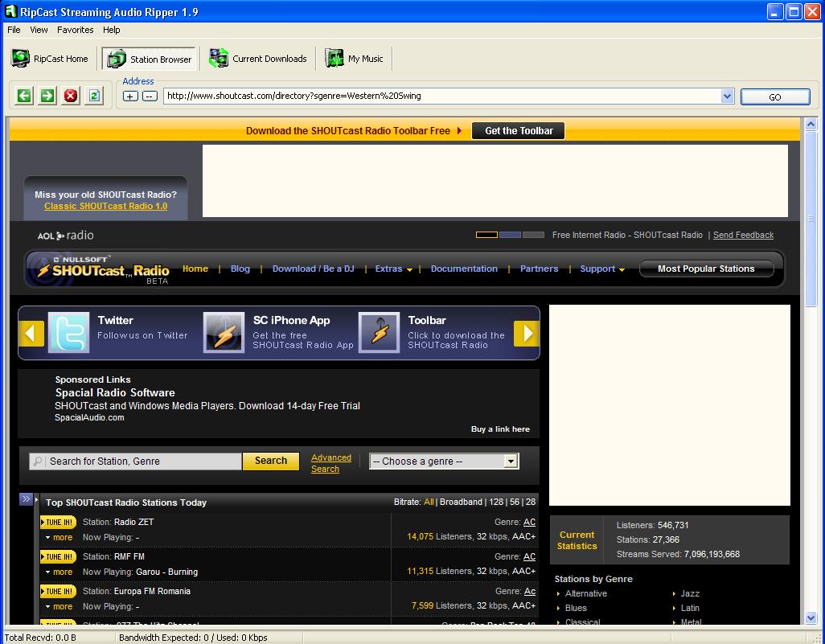The image size is (825, 644).
Task: Click Buy a link here
Action: point(500,429)
